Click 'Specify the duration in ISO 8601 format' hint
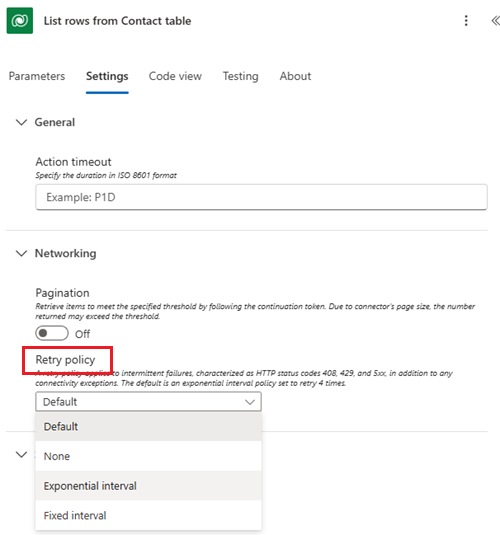500x535 pixels. click(x=106, y=175)
